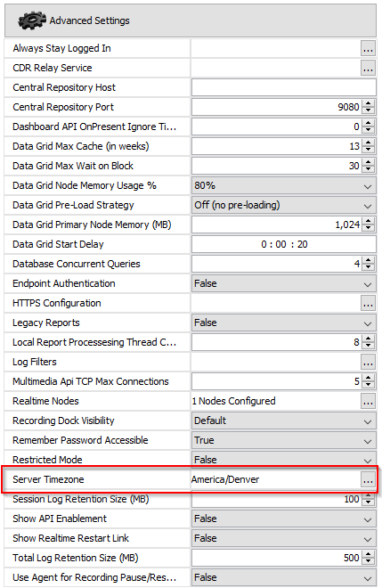Open HTTPS Configuration ellipsis button
Viewport: 382px width, 588px height.
(368, 303)
